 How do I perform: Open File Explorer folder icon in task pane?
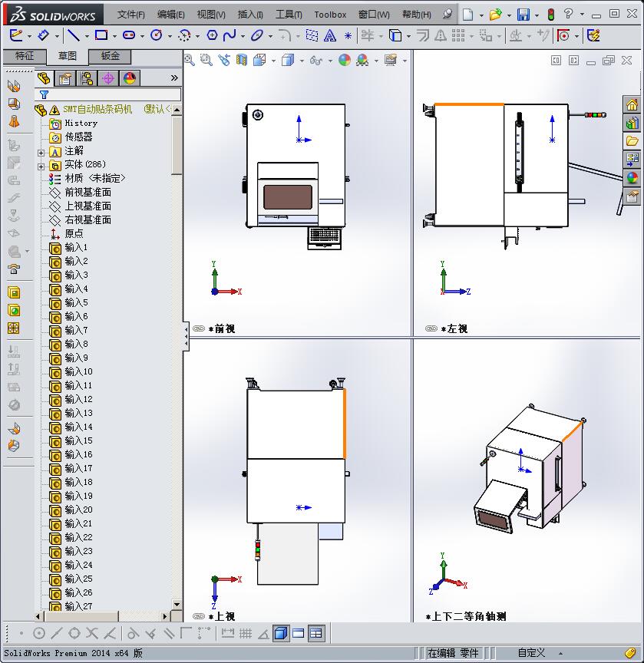pos(632,140)
